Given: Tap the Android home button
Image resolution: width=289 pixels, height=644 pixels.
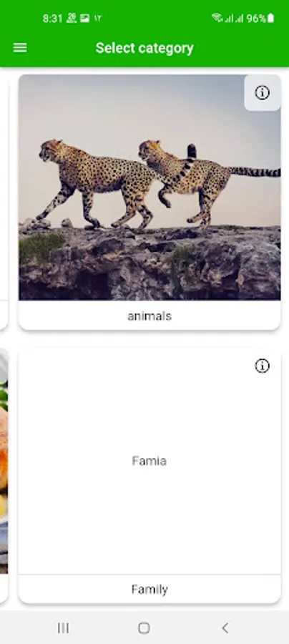Looking at the screenshot, I should pos(144,628).
